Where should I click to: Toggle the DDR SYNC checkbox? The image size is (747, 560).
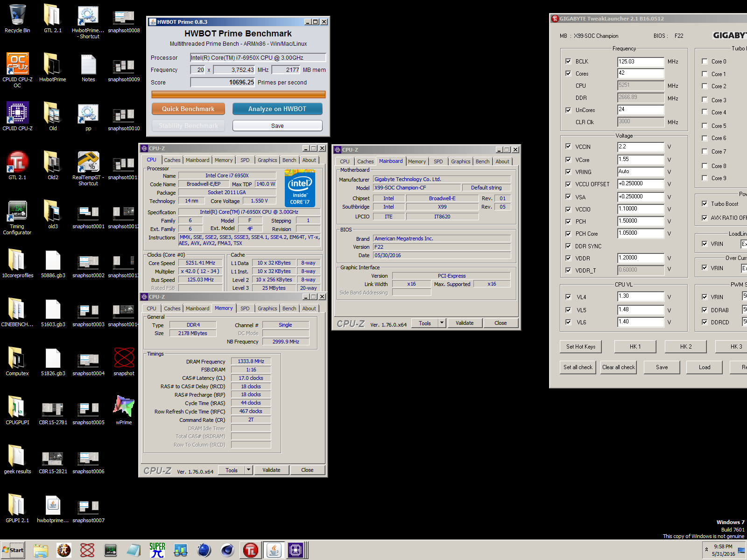(x=568, y=246)
